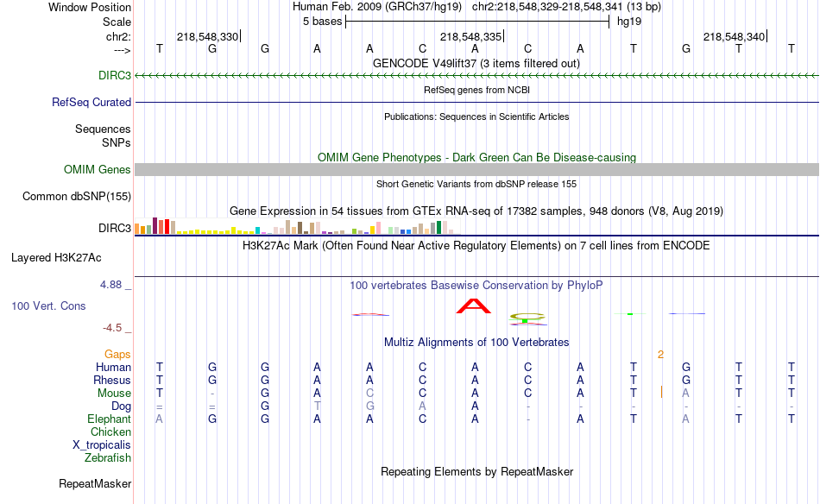Click the ---> strand direction arrow label
Screen dimensions: 820x504
[x=123, y=50]
